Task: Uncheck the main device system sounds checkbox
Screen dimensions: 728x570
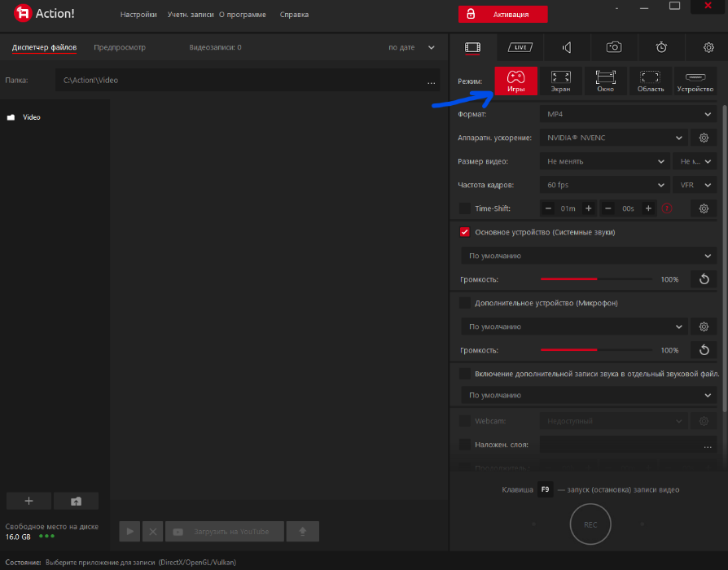Action: (465, 232)
